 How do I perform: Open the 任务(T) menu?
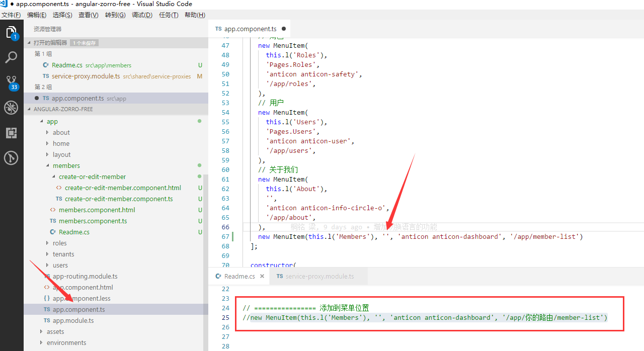click(x=169, y=15)
